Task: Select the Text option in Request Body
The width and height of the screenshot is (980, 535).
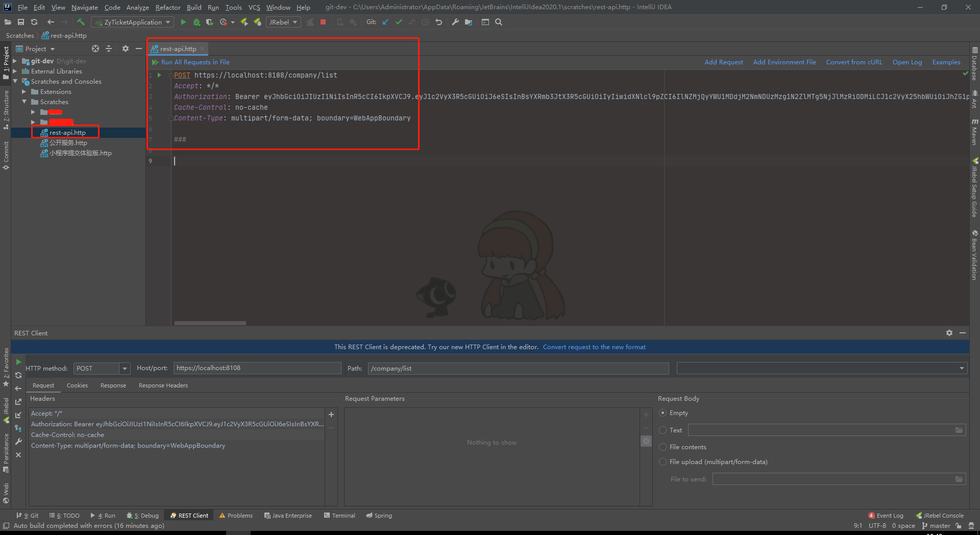Action: (663, 430)
